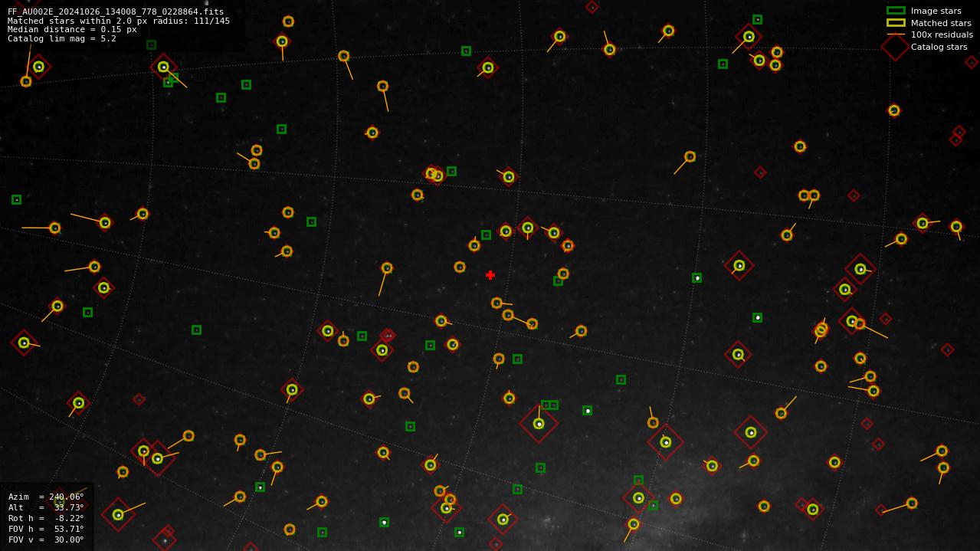This screenshot has width=980, height=551.
Task: Click the 'FOV h = 53.71°' readout
Action: (46, 529)
